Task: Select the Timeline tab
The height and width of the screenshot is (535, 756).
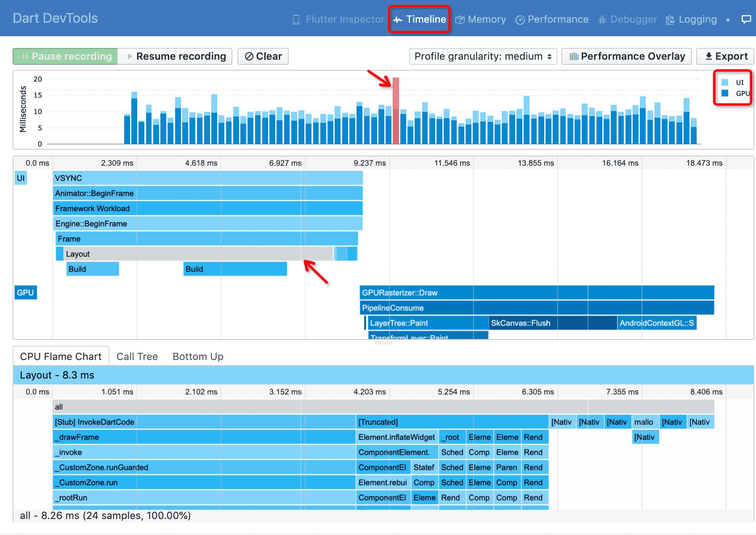Action: pyautogui.click(x=420, y=19)
